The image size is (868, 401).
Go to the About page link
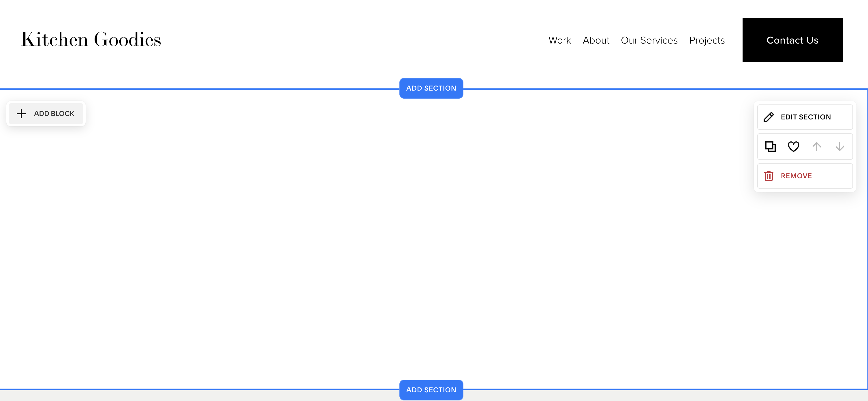596,40
